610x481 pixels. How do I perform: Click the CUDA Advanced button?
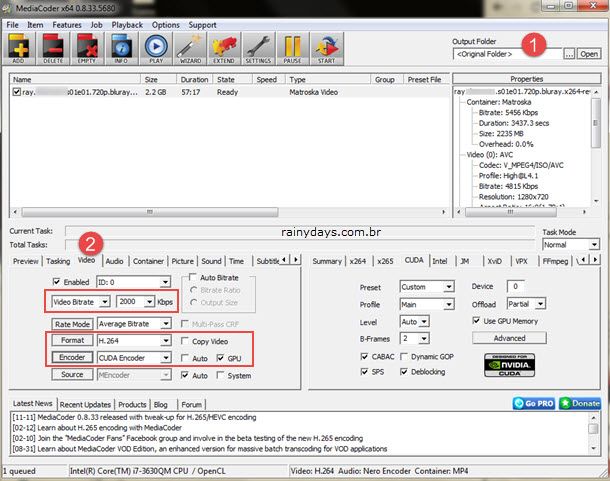(509, 338)
